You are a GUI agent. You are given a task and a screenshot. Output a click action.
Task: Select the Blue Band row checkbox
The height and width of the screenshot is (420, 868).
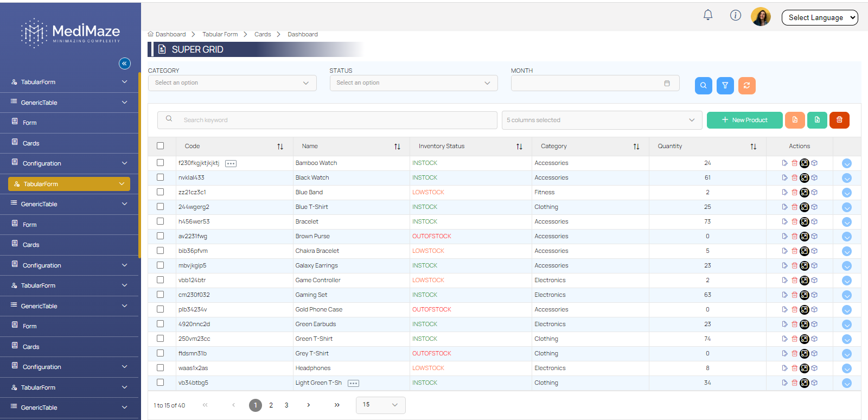(x=160, y=192)
